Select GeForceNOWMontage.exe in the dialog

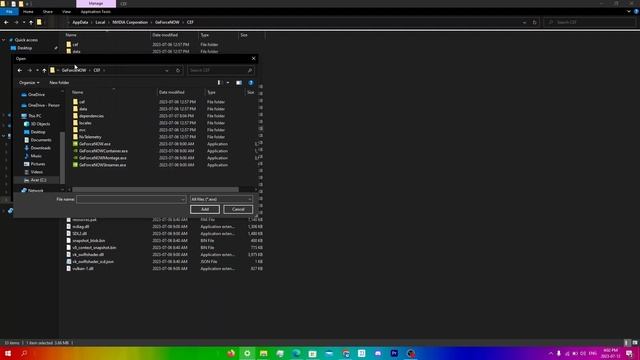click(102, 158)
